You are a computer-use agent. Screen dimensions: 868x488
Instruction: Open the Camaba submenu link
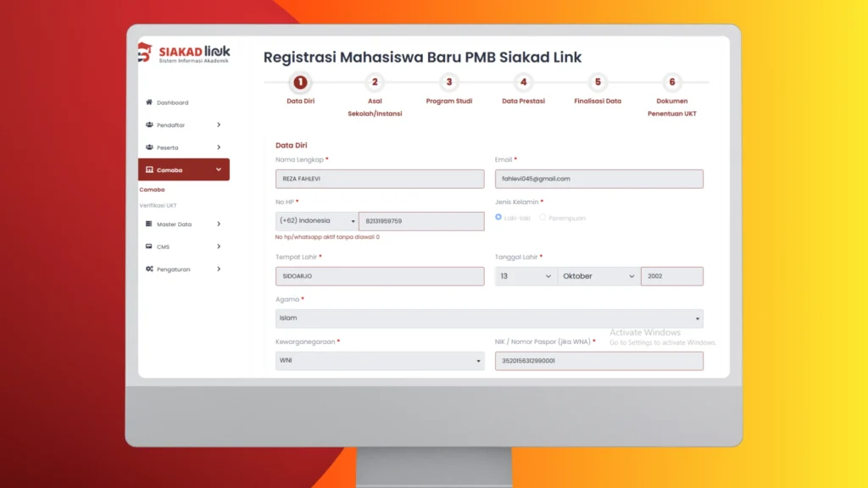coord(153,190)
